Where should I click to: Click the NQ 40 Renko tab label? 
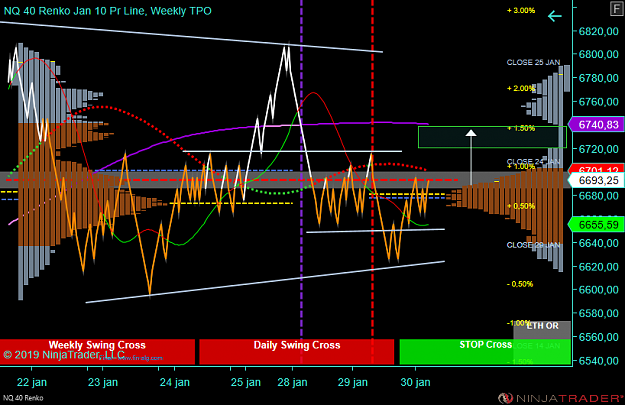(23, 398)
